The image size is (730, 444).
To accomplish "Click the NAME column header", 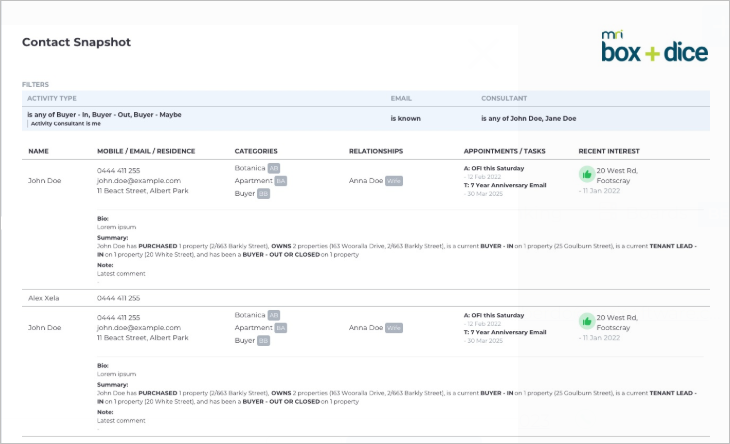I will [x=38, y=151].
